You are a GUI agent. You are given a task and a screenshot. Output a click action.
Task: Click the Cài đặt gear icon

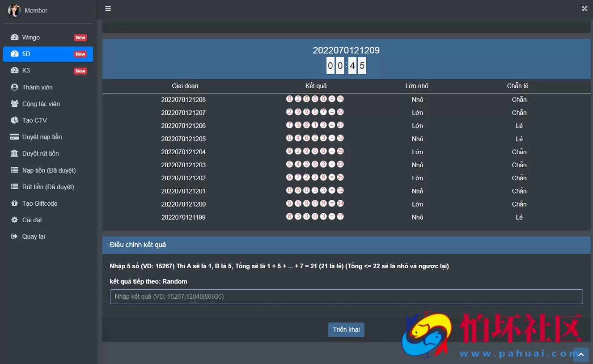(14, 220)
